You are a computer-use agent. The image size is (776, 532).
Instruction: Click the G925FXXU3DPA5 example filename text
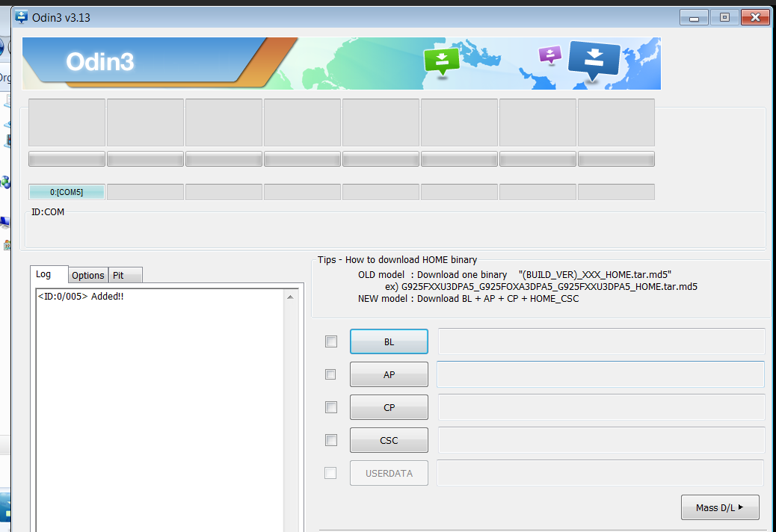click(x=549, y=286)
